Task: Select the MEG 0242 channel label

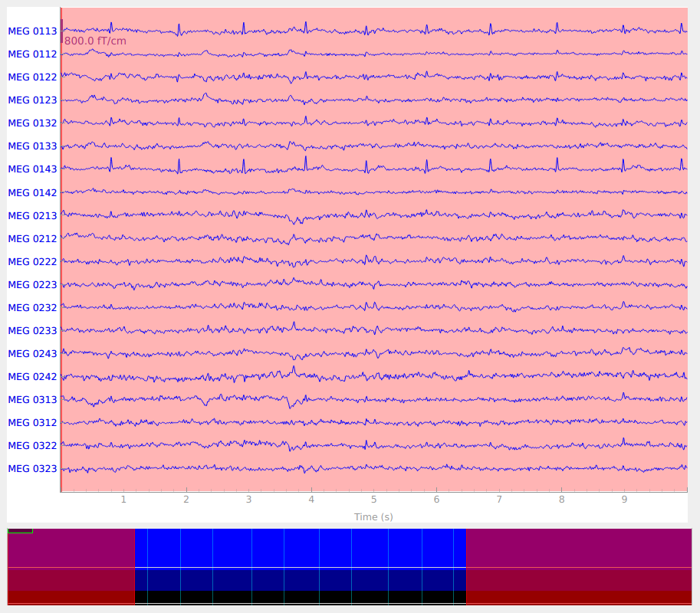Action: [32, 376]
